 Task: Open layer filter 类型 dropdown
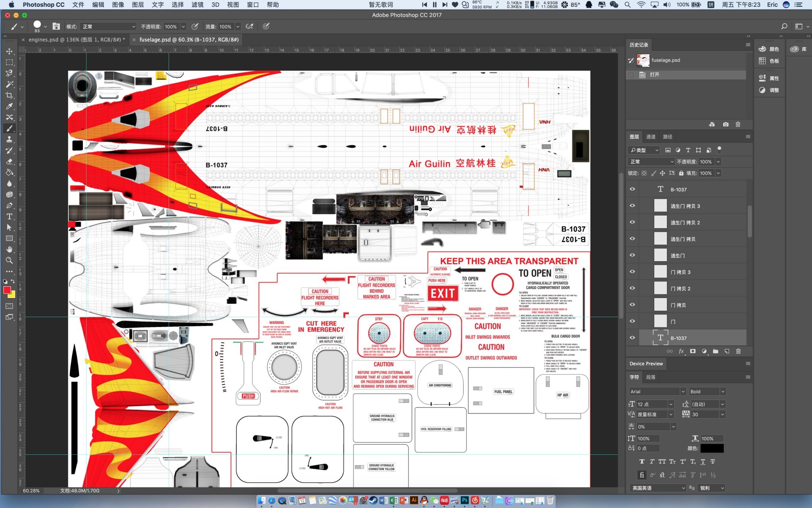click(x=644, y=150)
